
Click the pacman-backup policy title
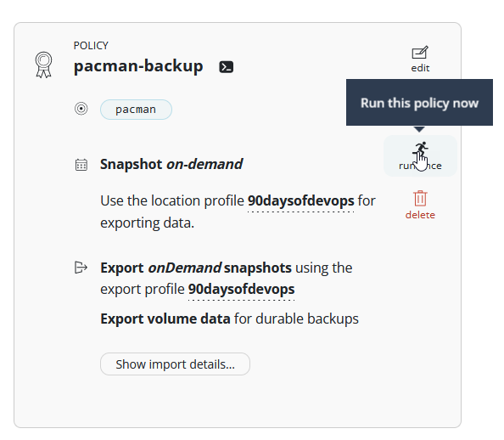pos(138,66)
